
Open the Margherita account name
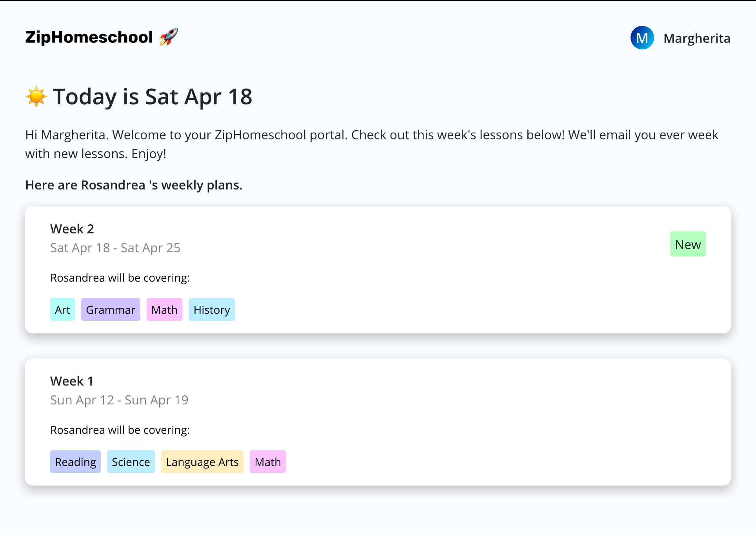pyautogui.click(x=697, y=38)
